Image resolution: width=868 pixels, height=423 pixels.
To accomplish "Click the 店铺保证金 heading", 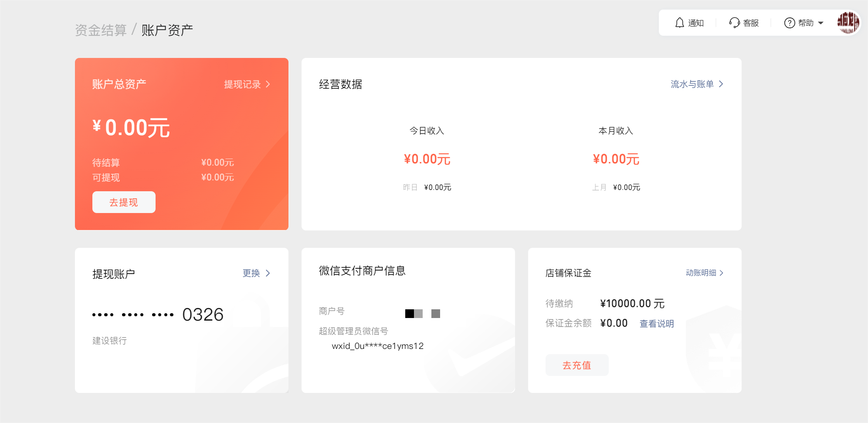I will [x=568, y=273].
